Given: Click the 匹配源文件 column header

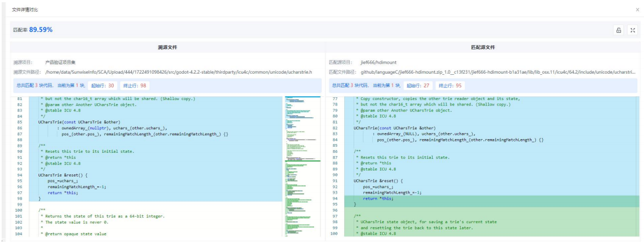Looking at the screenshot, I should [x=483, y=47].
